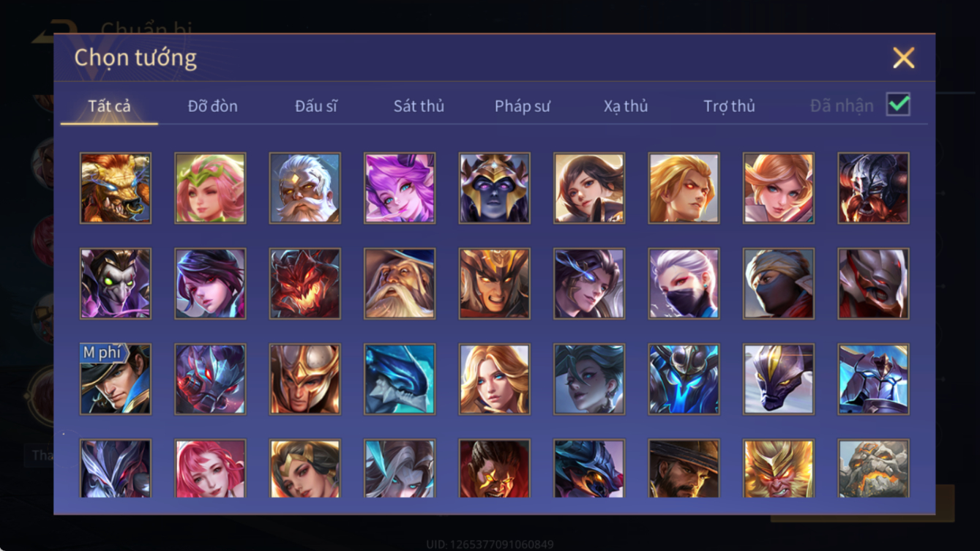Open the Xạ thủ tab
980x551 pixels.
coord(626,106)
